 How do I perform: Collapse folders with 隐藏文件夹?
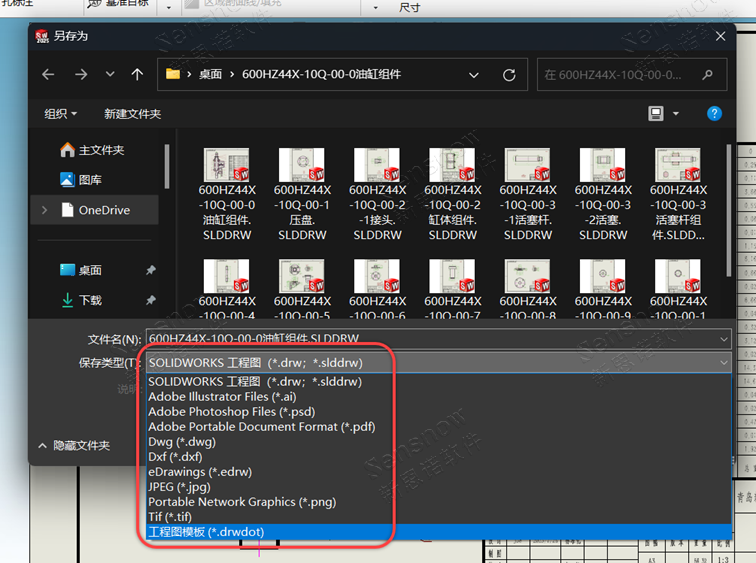[74, 446]
